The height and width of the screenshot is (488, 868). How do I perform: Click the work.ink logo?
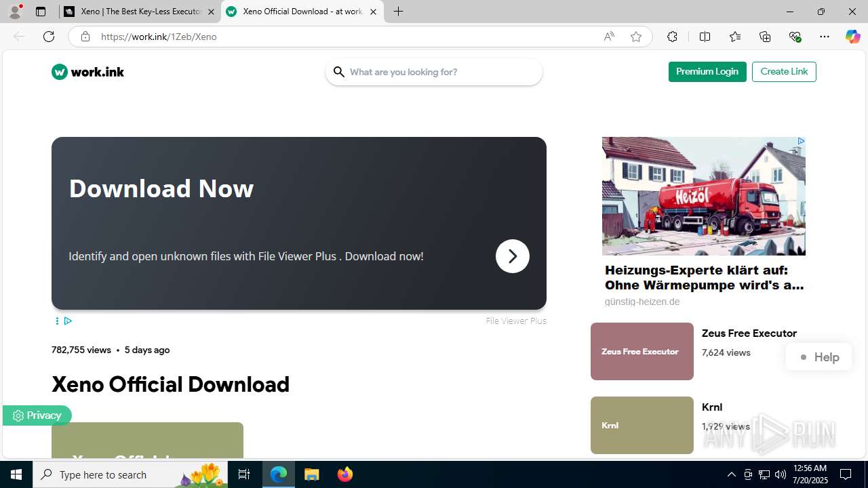pos(87,72)
